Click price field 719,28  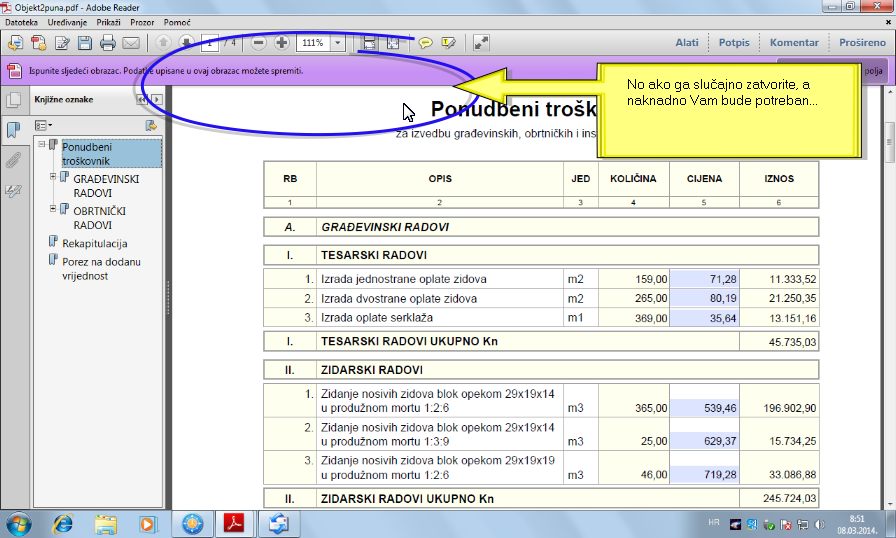click(704, 474)
